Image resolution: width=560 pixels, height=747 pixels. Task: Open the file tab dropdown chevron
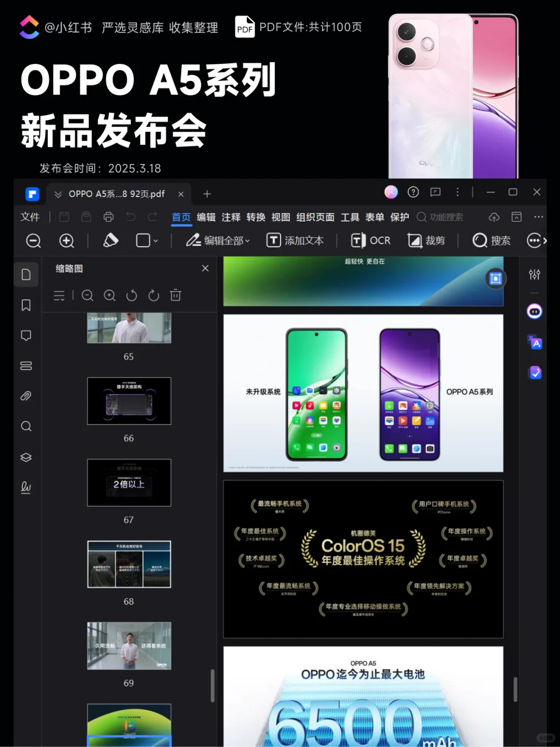[x=58, y=194]
